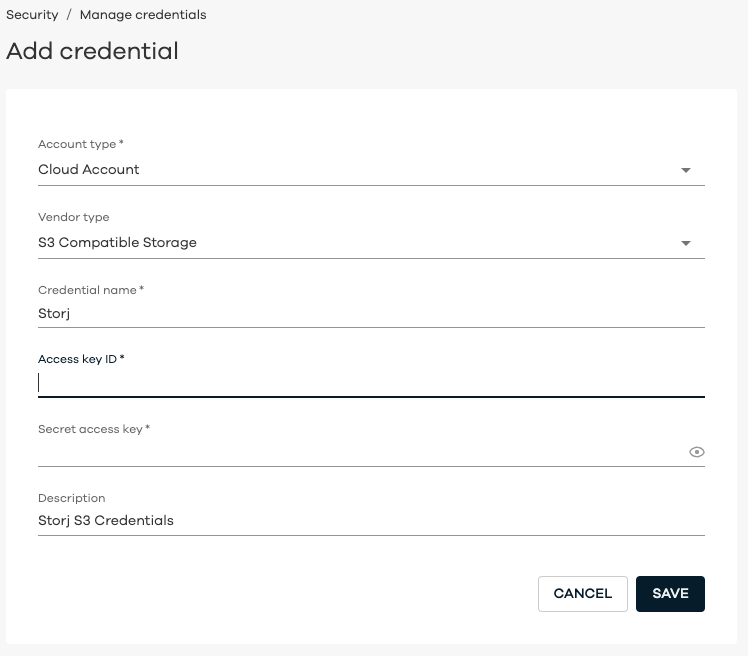Image resolution: width=748 pixels, height=656 pixels.
Task: Open the Manage credentials breadcrumb
Action: click(x=143, y=15)
